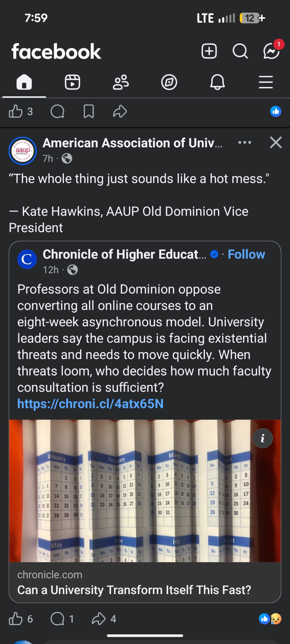
Task: Show info about the article image
Action: 263,438
